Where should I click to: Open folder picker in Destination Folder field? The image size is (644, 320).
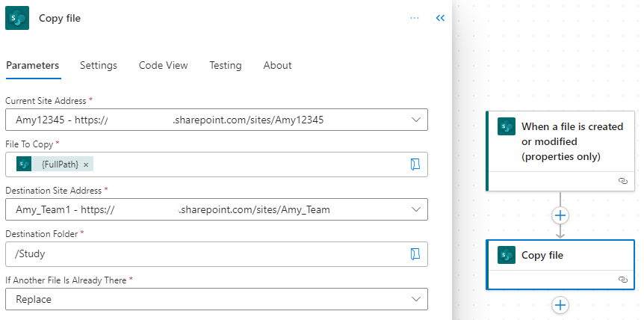(415, 254)
